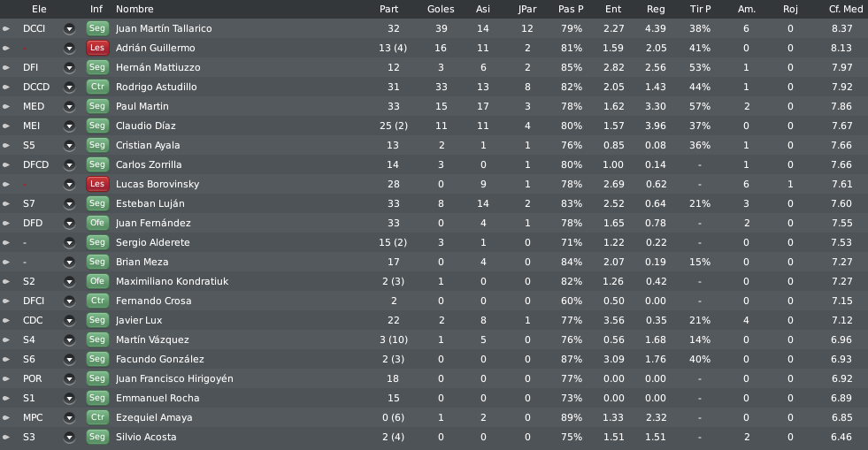Select the POR position pick cell
The width and height of the screenshot is (868, 450).
pos(32,378)
